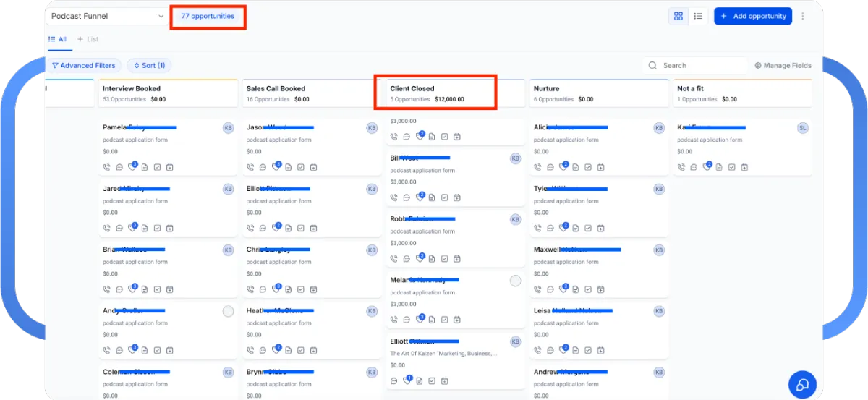Click the KB owner avatar on Tyler's card
Image resolution: width=868 pixels, height=400 pixels.
pyautogui.click(x=658, y=189)
